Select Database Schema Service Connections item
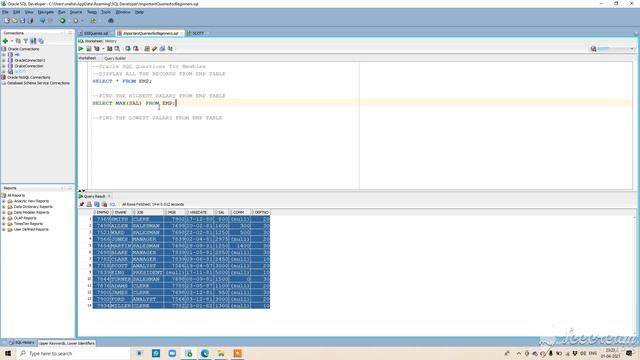 click(x=38, y=83)
